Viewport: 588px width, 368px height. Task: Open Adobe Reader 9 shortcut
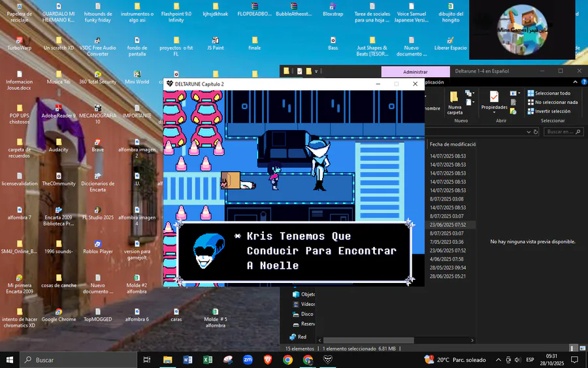click(x=59, y=111)
